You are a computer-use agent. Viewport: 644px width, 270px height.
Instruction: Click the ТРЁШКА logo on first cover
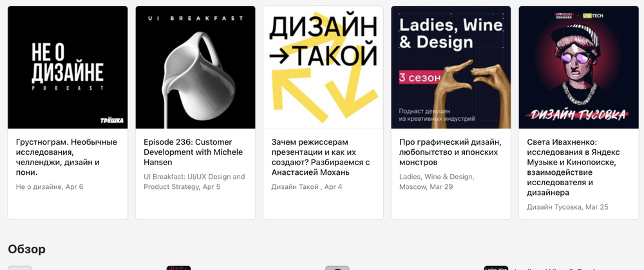coord(111,120)
